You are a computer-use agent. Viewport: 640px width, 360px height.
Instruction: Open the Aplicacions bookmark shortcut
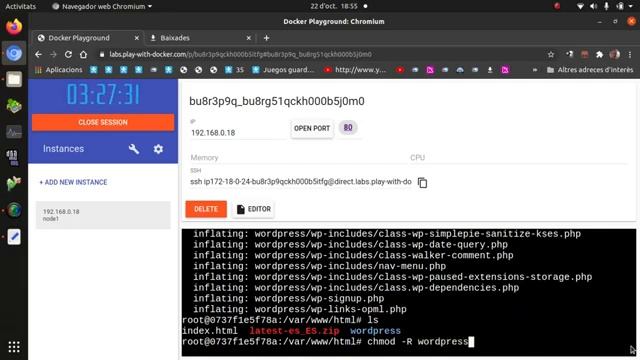(x=58, y=70)
